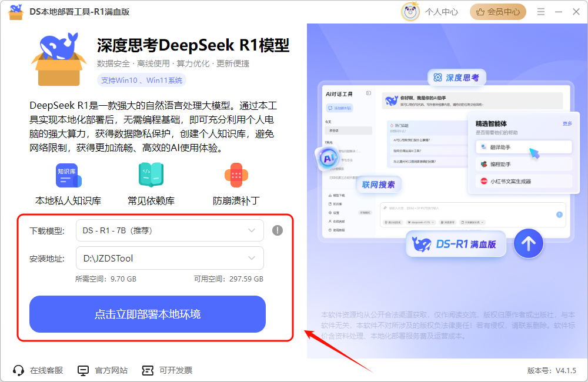Viewport: 588px width, 382px height.
Task: Click the blue up-arrow circle button
Action: click(x=528, y=243)
